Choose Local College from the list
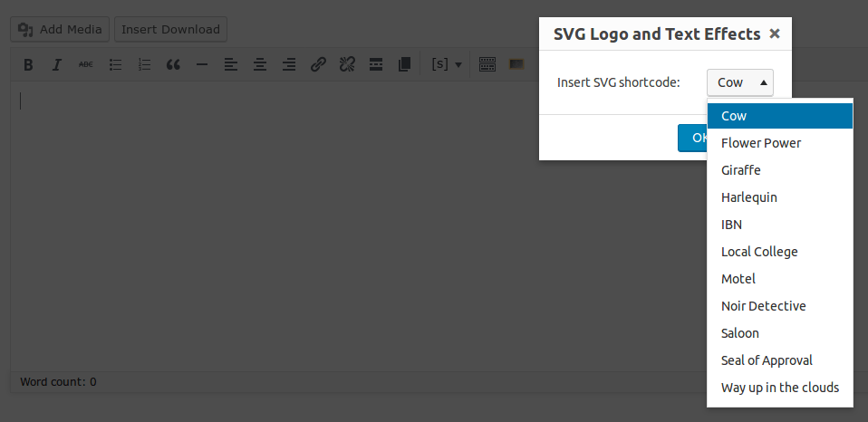868x422 pixels. (780, 251)
